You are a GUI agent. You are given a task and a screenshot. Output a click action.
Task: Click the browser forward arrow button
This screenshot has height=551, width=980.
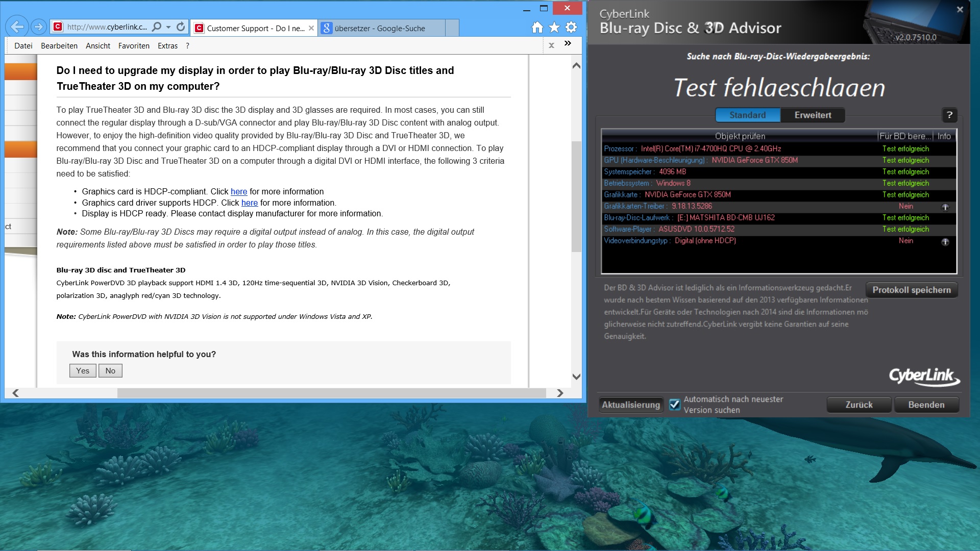(x=38, y=27)
